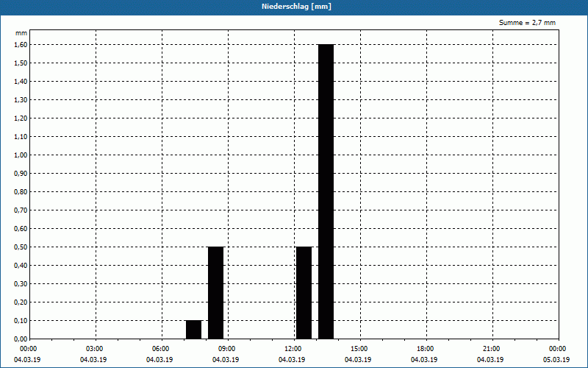Image resolution: width=588 pixels, height=368 pixels.
Task: Click the 15:00 time label
Action: [359, 349]
